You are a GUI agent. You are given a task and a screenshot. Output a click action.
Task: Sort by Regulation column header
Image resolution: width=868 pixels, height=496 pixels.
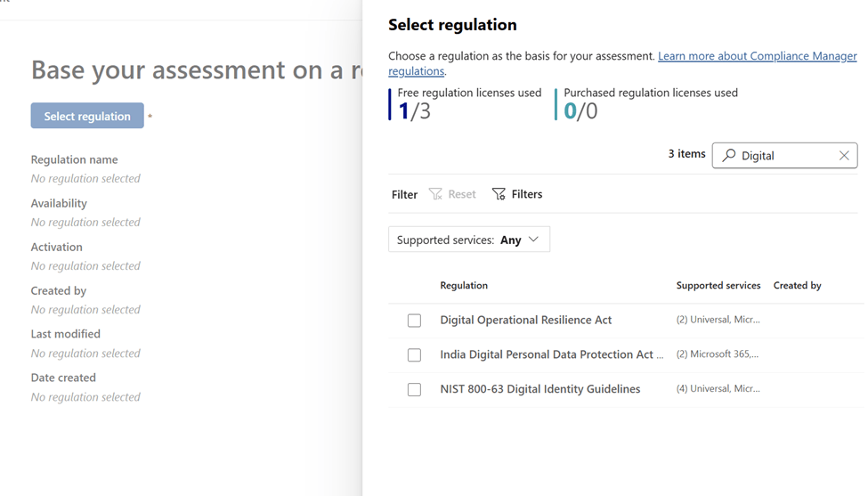point(464,286)
